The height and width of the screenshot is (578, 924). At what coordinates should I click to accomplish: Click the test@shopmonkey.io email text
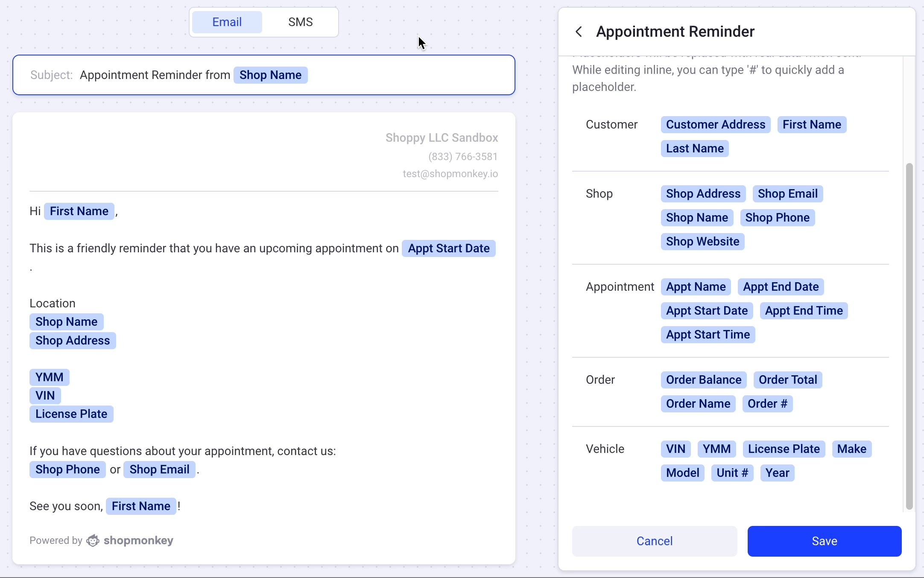[450, 174]
